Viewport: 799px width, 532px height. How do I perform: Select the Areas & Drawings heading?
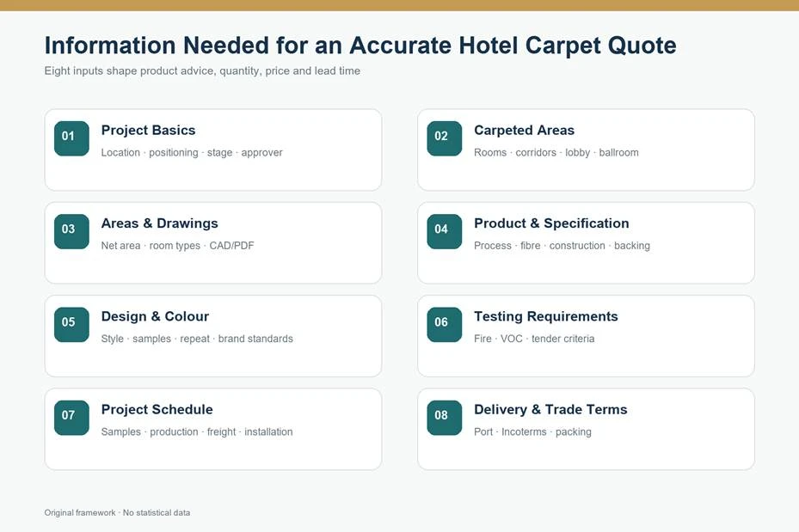coord(159,223)
